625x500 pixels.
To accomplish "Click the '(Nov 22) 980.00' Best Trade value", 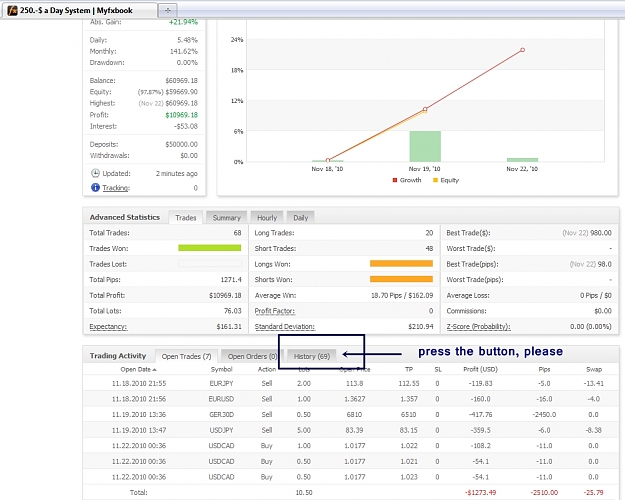I will click(x=587, y=233).
